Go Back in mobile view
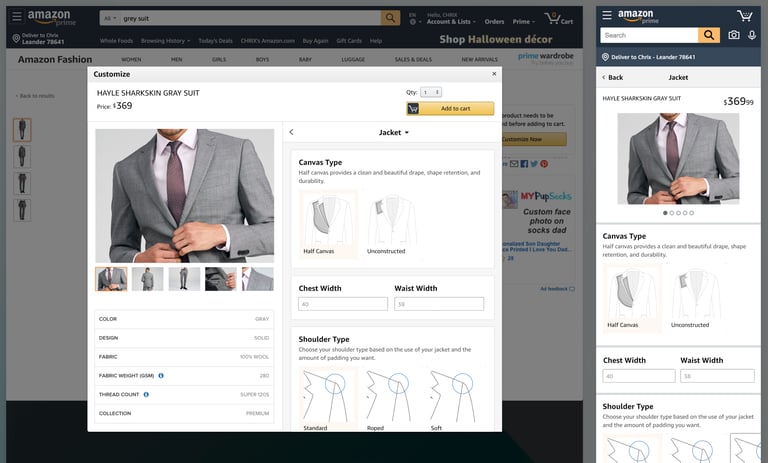The image size is (768, 463). tap(612, 77)
